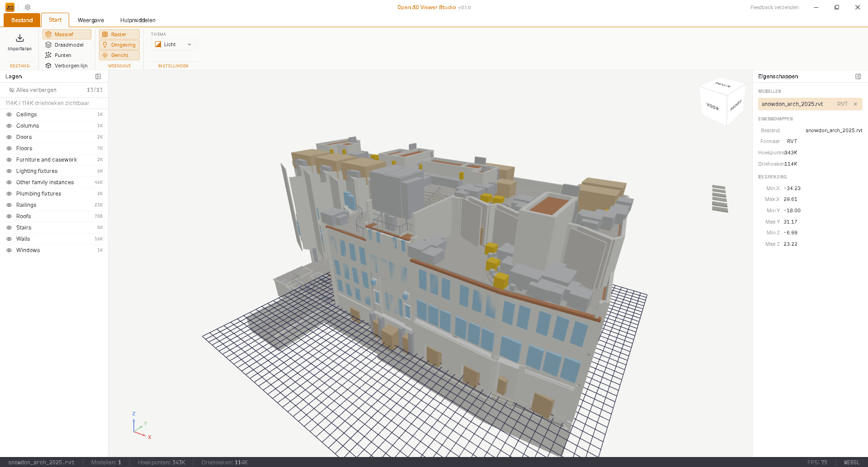Screen dimensions: 868x467
Task: Click the XYZ axis gizmo
Action: point(142,426)
